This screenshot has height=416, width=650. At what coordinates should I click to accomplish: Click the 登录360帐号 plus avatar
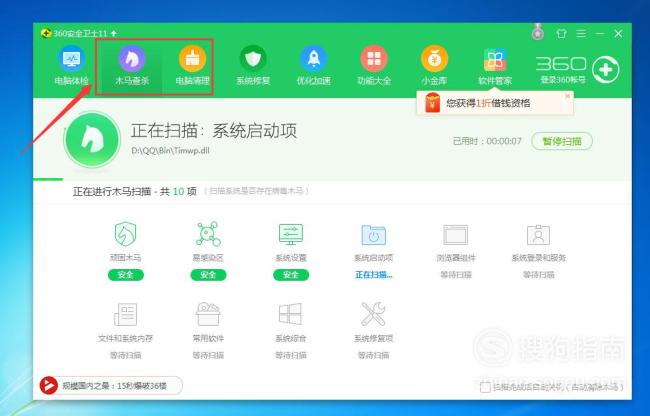coord(606,70)
